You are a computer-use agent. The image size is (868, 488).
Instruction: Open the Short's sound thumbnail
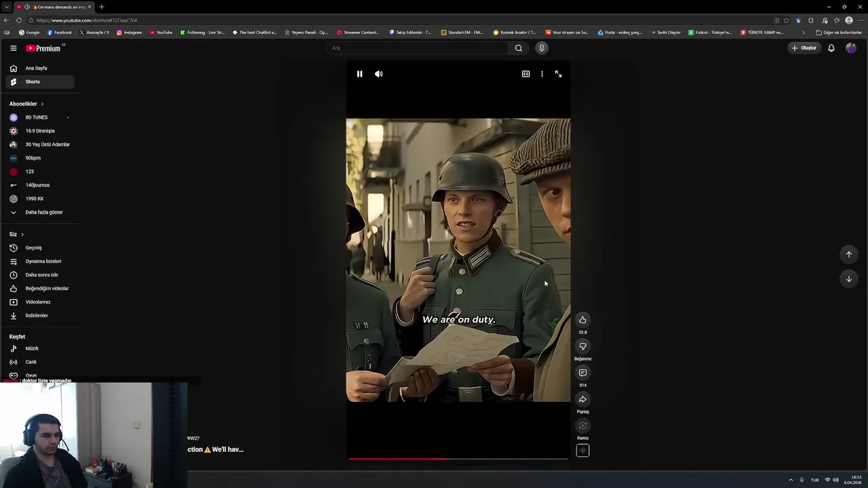[583, 451]
